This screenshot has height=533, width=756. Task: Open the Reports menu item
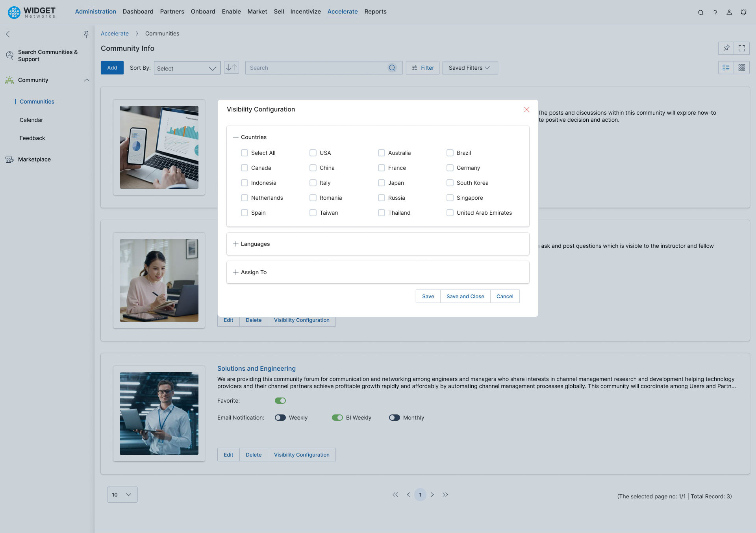click(375, 11)
